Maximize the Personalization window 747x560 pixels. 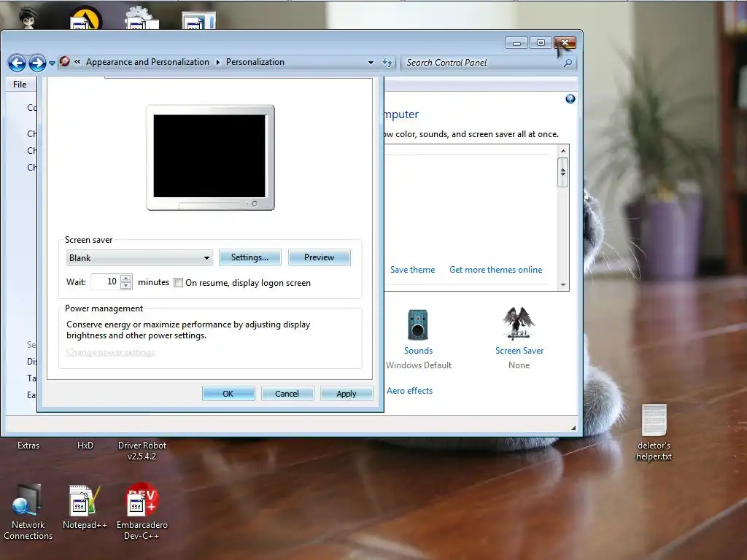click(x=541, y=43)
